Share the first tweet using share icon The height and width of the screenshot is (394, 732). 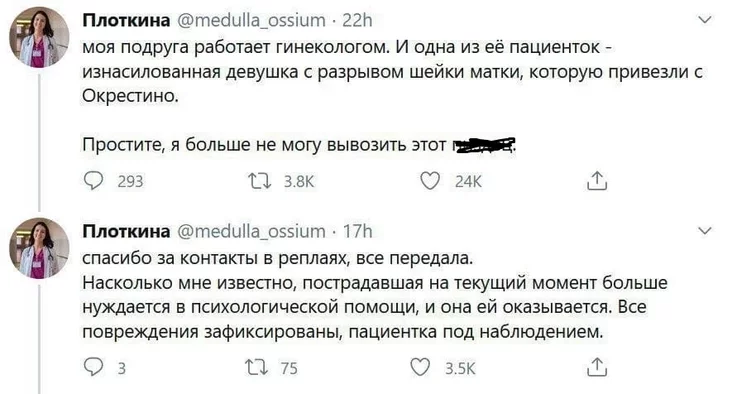[x=597, y=181]
